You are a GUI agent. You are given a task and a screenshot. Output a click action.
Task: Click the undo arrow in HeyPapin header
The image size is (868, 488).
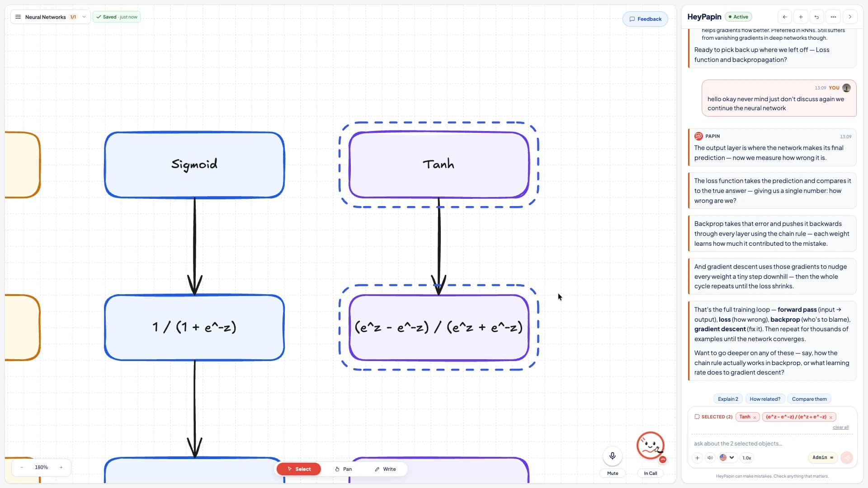tap(816, 17)
